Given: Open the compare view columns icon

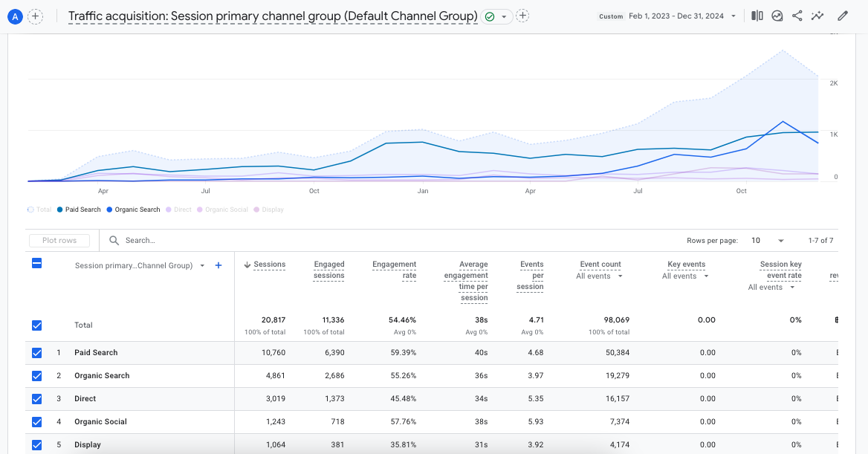Looking at the screenshot, I should pos(757,16).
